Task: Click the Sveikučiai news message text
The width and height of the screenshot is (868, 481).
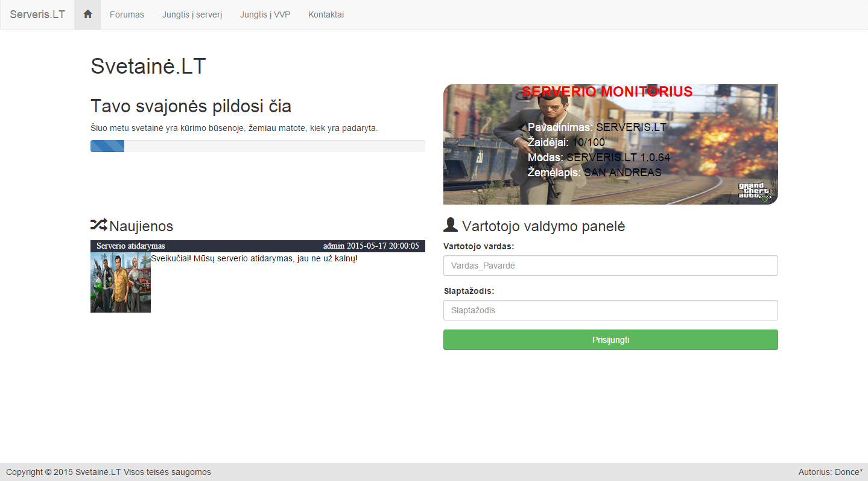Action: 255,258
